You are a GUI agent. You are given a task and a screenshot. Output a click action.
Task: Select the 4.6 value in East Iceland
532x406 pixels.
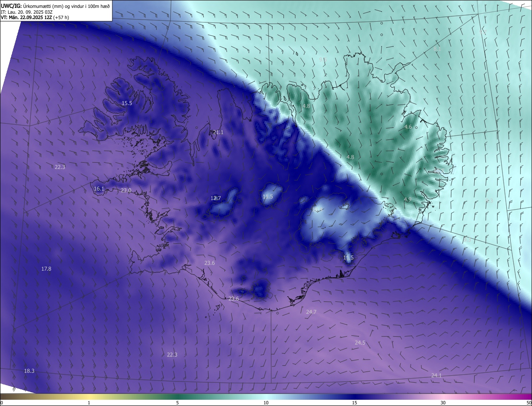click(408, 127)
